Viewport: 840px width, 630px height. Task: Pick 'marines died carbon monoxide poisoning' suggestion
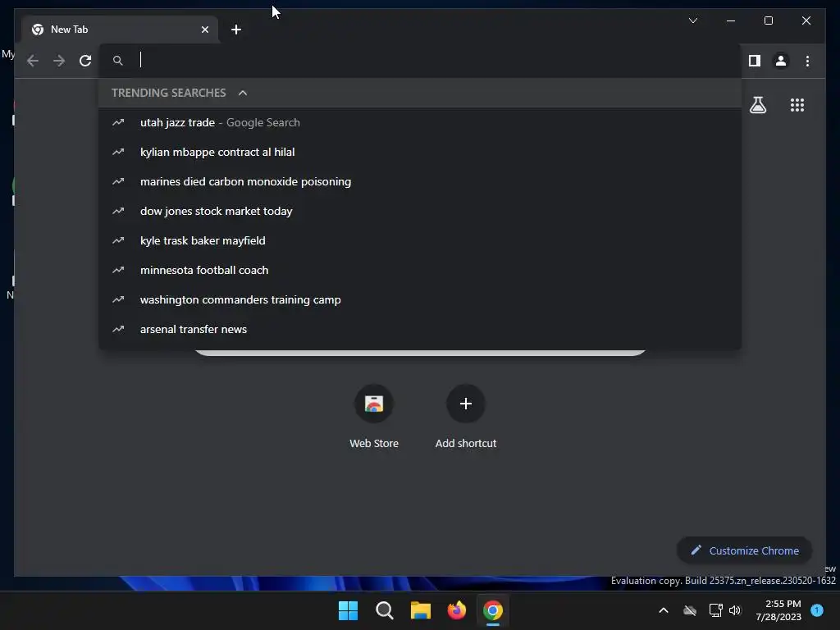point(421,181)
